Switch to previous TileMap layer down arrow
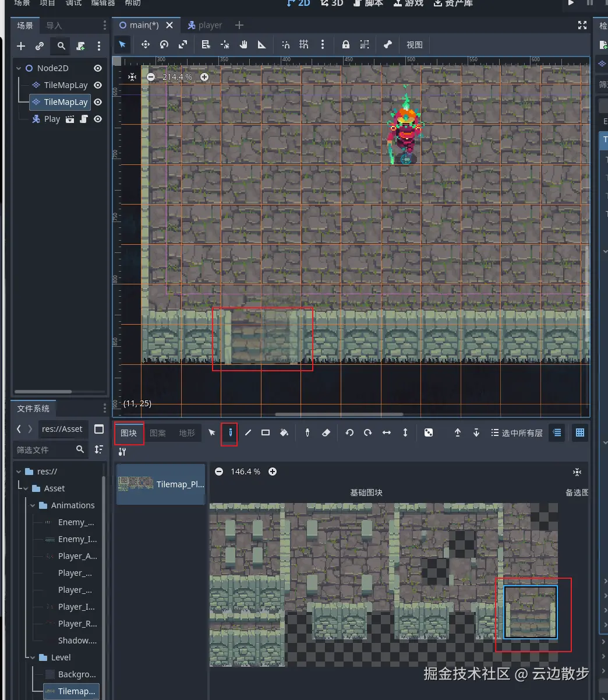Viewport: 608px width, 700px height. pyautogui.click(x=476, y=433)
